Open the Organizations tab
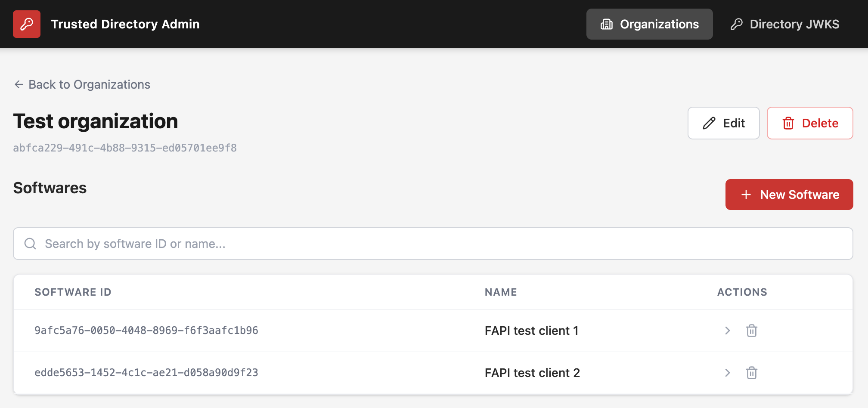 [x=649, y=24]
